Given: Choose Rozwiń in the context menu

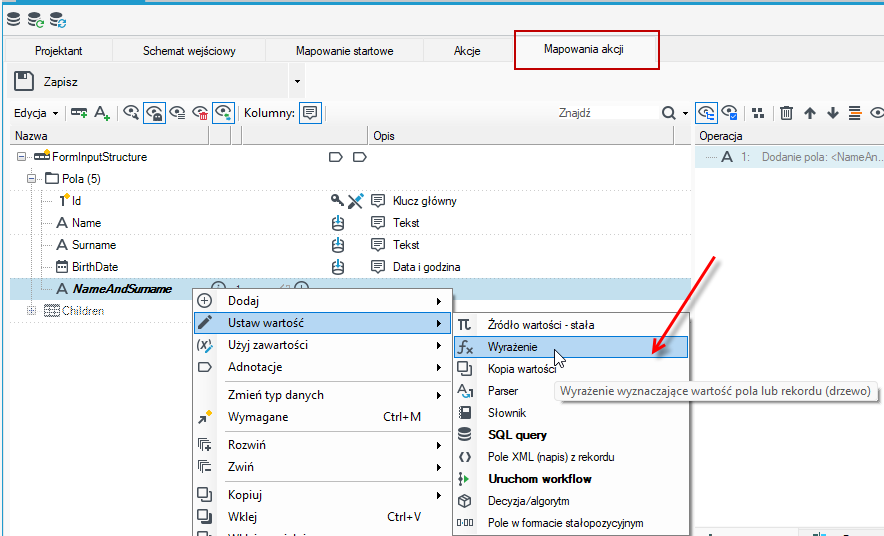Looking at the screenshot, I should click(322, 445).
